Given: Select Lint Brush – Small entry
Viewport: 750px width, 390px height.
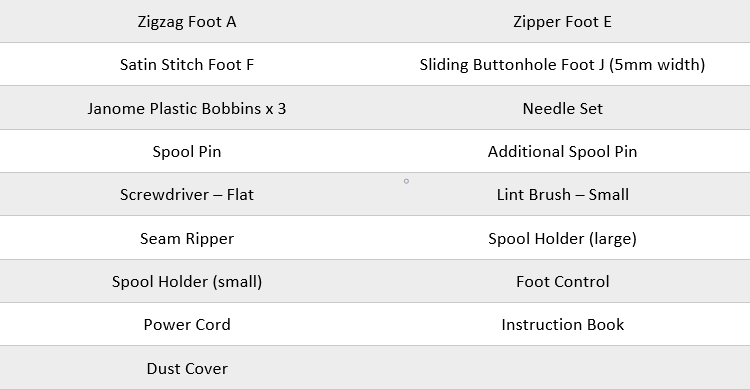Looking at the screenshot, I should [562, 195].
